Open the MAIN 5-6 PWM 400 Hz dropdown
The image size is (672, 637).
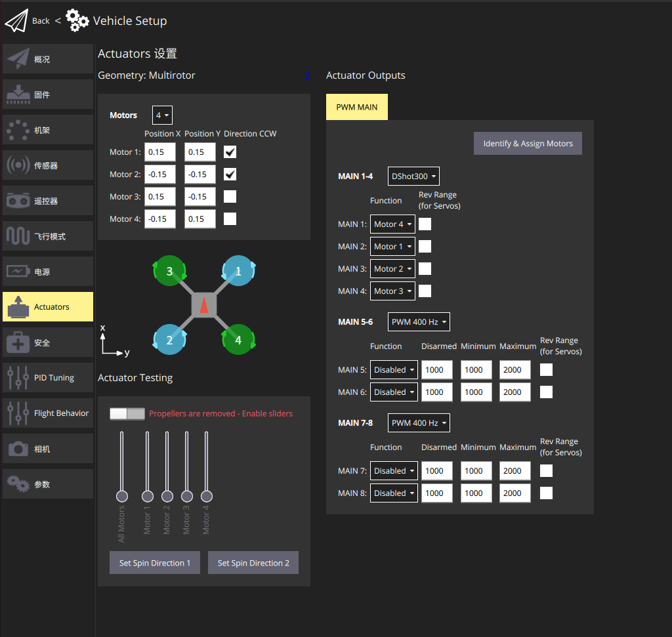point(419,321)
